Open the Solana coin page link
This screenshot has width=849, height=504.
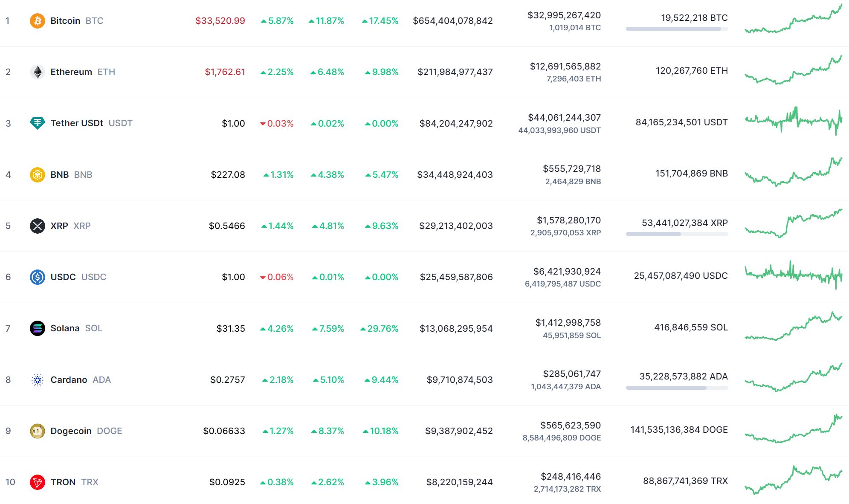65,328
